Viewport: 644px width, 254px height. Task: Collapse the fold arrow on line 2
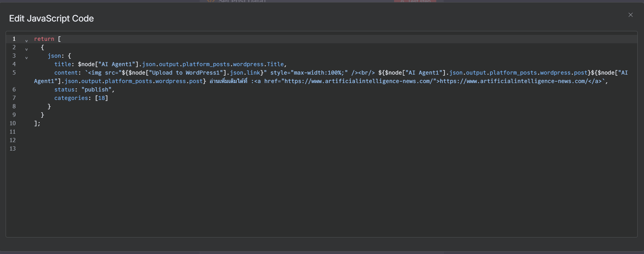(26, 49)
